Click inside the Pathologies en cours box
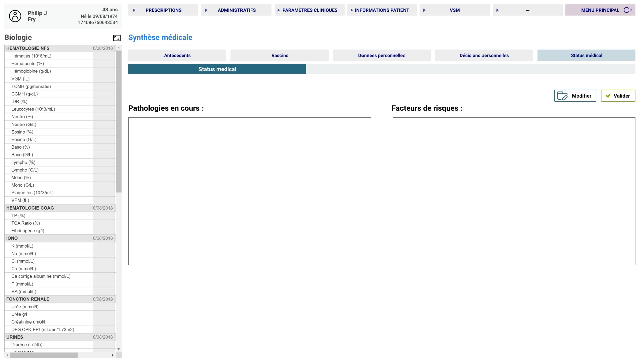 pyautogui.click(x=249, y=191)
